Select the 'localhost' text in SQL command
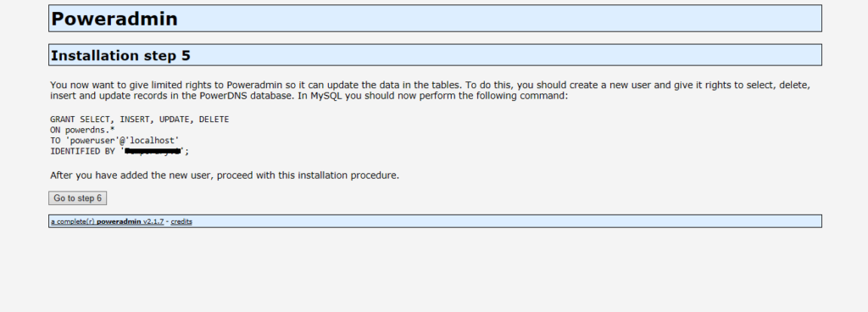Image resolution: width=868 pixels, height=312 pixels. click(x=153, y=141)
